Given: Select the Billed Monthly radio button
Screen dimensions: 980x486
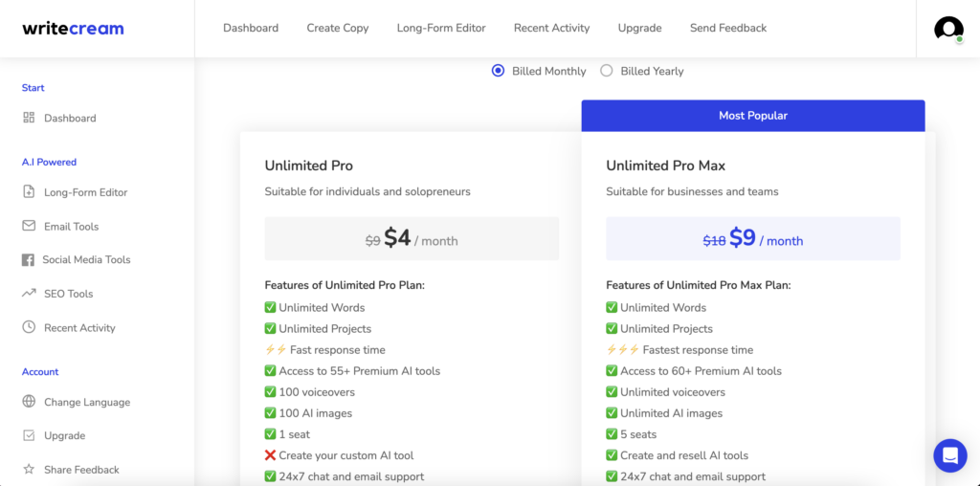Looking at the screenshot, I should point(498,71).
